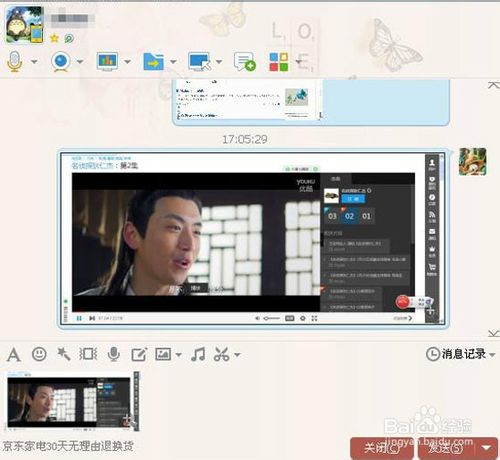500x460 pixels.
Task: Expand remote desktop options arrow
Action: (219, 62)
